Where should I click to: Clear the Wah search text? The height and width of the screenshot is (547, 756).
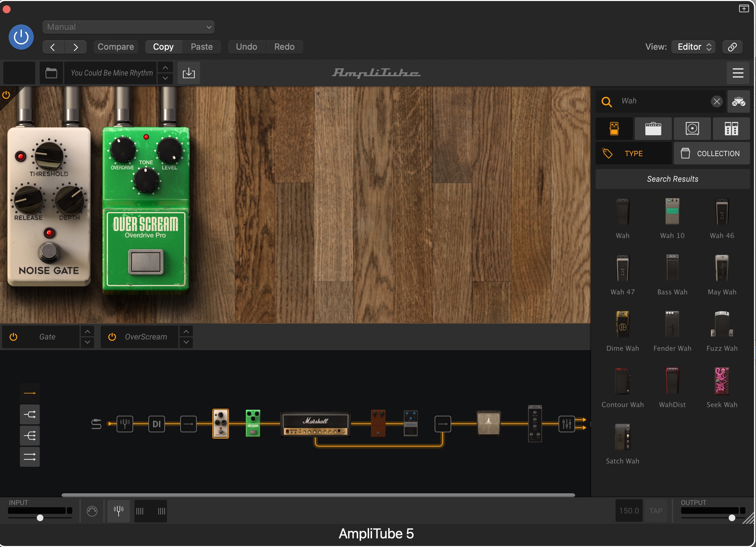coord(717,101)
